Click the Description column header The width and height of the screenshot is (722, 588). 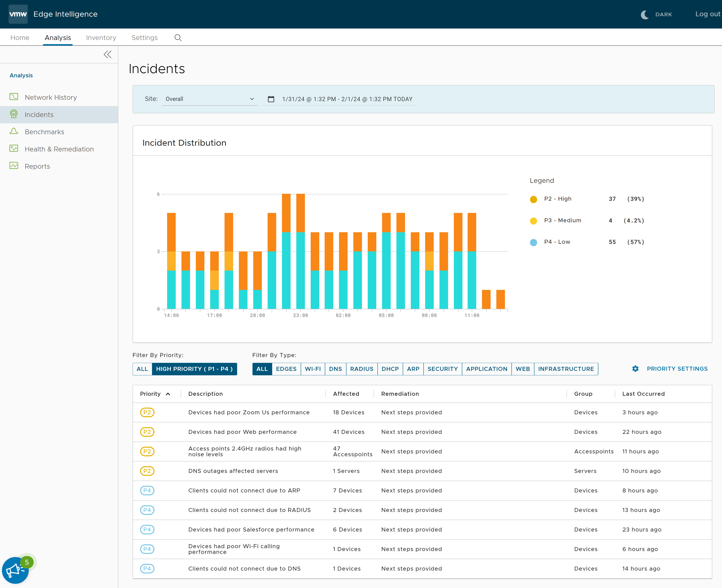206,394
